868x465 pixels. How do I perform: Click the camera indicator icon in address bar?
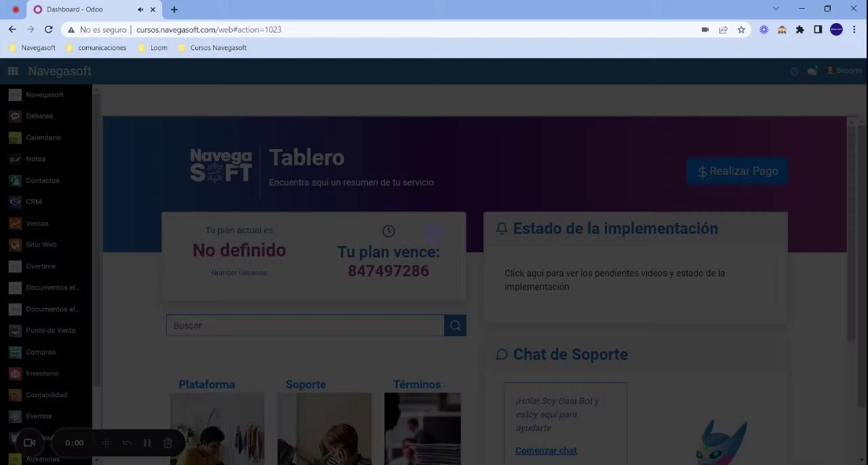705,30
